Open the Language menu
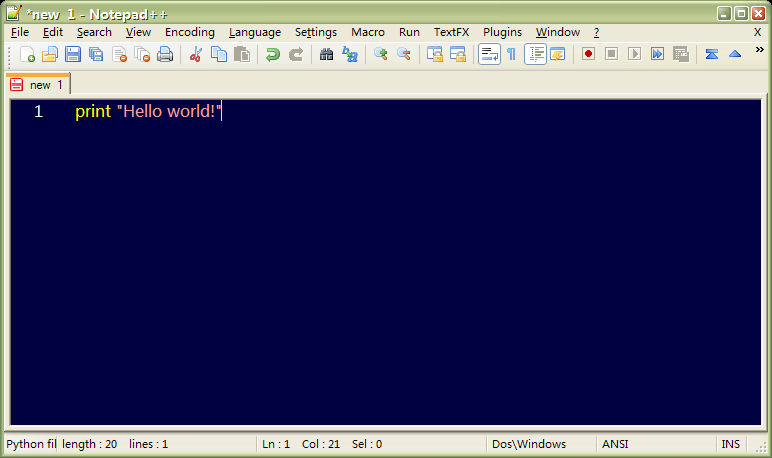772x458 pixels. coord(255,33)
